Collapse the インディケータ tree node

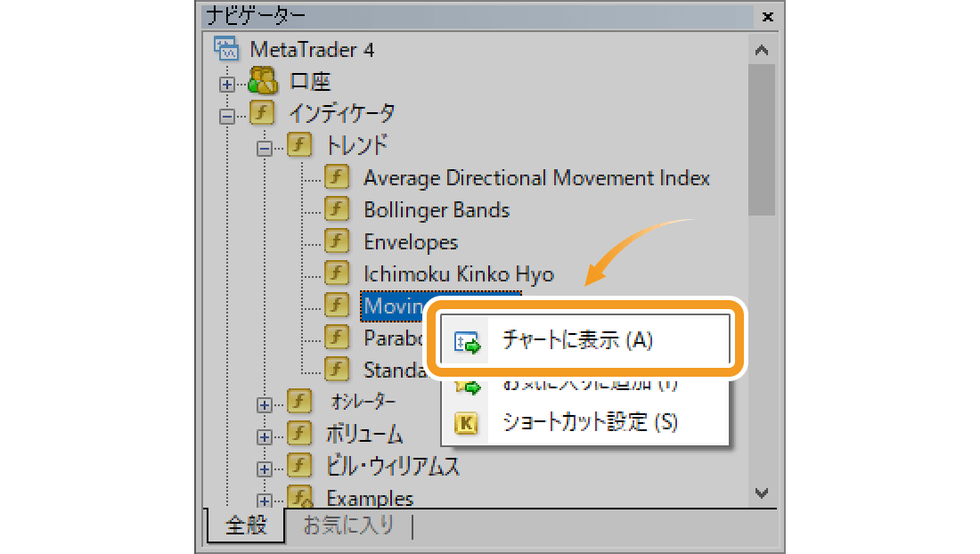coord(227,116)
